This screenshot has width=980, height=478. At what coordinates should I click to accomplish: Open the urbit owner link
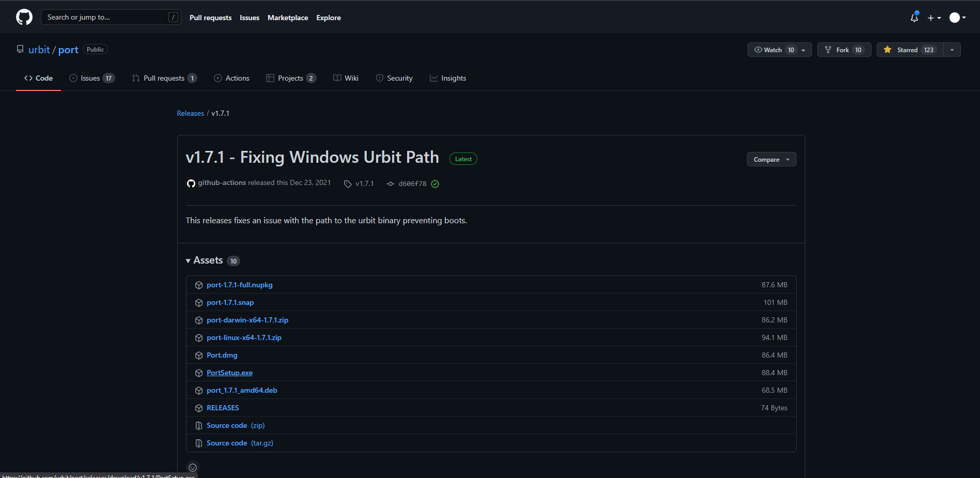pos(39,50)
